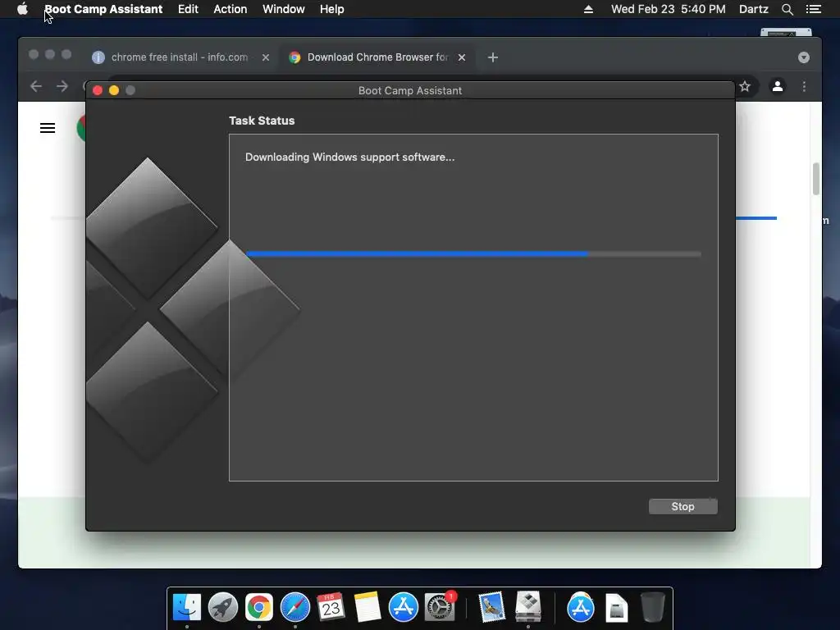Open a new Chrome tab
This screenshot has height=630, width=840.
pos(493,57)
